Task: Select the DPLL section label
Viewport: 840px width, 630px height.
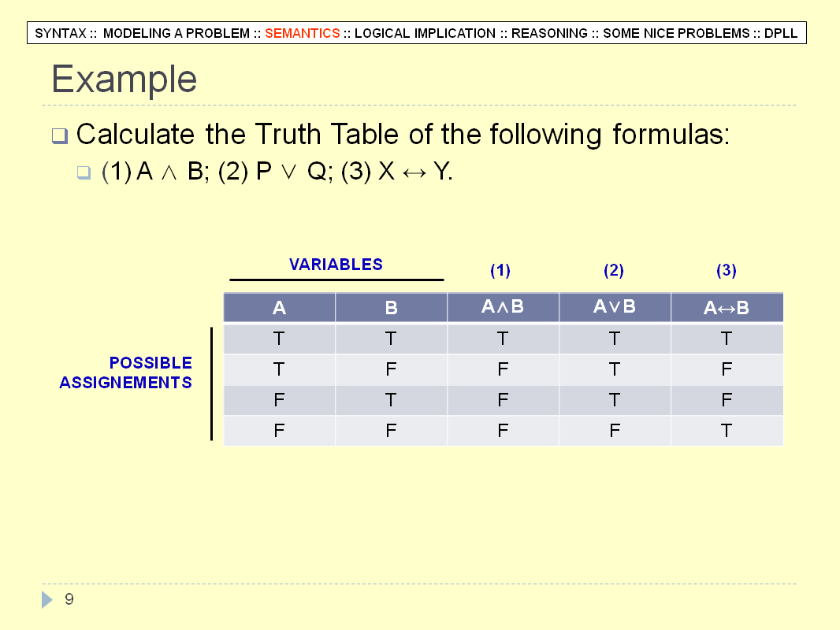Action: pyautogui.click(x=781, y=33)
